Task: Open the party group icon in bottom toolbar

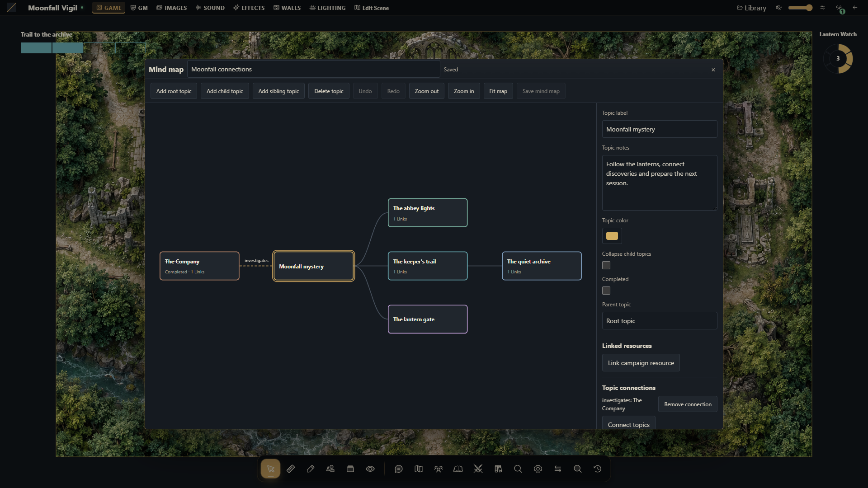Action: coord(439,469)
